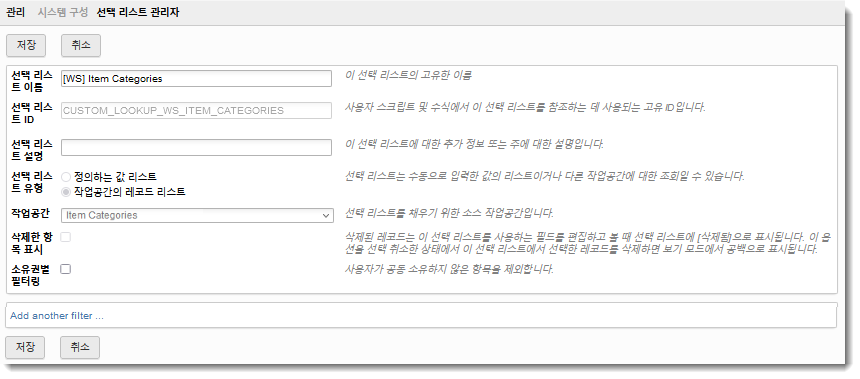Click the 선택 리스트 ID field
Image resolution: width=860 pixels, height=379 pixels.
coord(196,110)
